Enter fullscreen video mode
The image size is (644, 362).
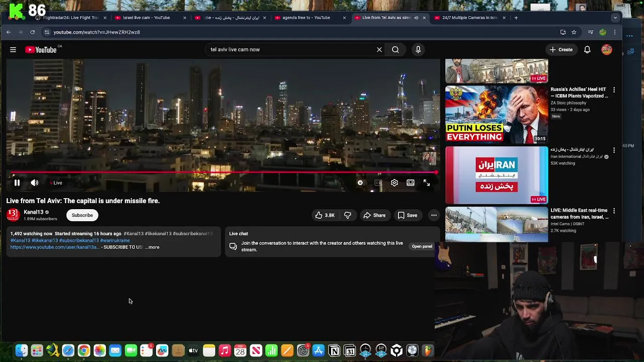tap(427, 183)
